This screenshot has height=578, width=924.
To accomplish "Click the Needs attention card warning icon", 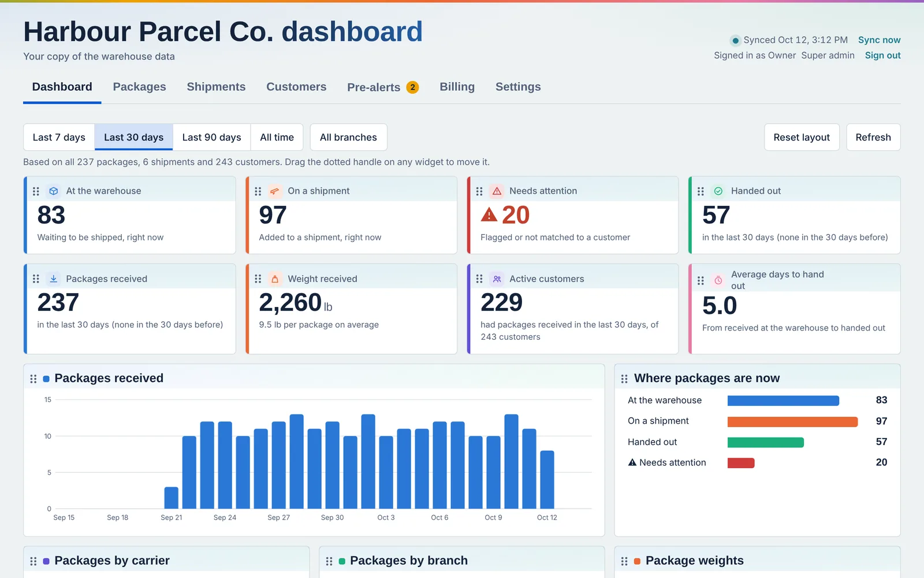I will (497, 191).
